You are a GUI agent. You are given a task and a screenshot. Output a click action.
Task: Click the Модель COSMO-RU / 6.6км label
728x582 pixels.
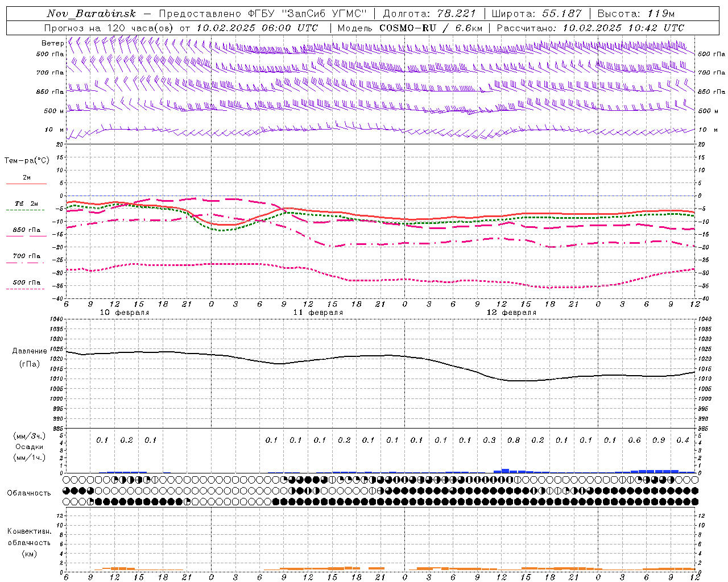point(409,28)
